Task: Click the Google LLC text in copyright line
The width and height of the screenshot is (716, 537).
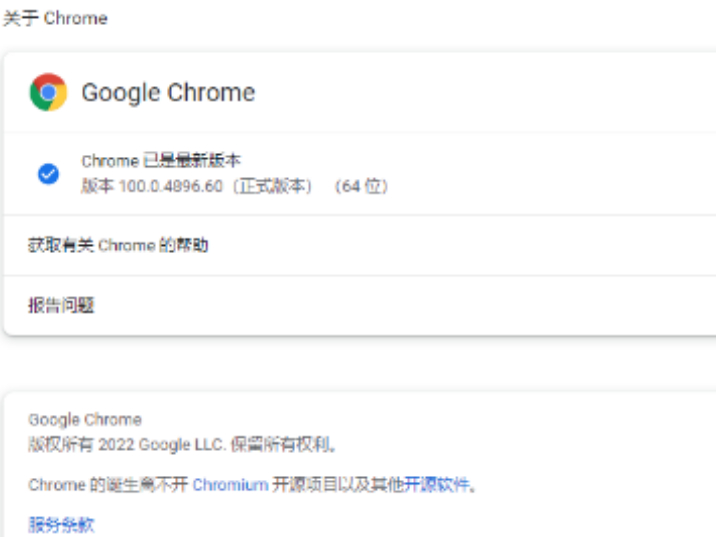Action: tap(183, 444)
